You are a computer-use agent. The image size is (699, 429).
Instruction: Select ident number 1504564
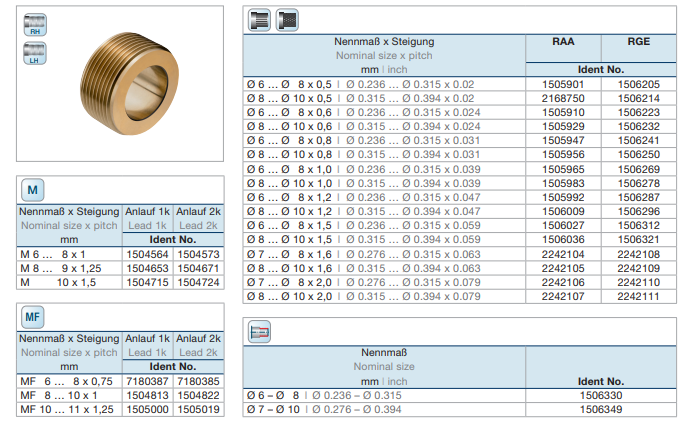[147, 254]
